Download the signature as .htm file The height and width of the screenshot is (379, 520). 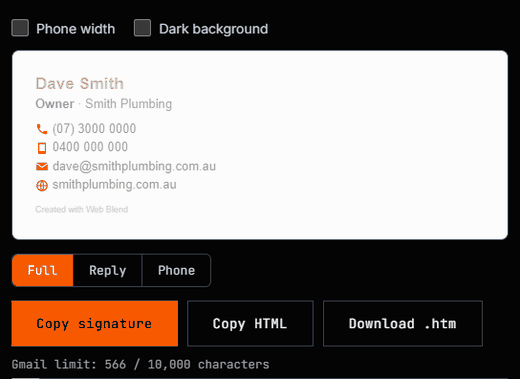[x=403, y=324]
